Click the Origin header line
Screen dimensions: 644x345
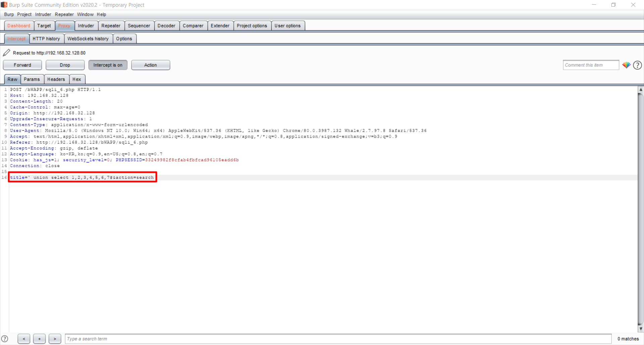(x=52, y=113)
